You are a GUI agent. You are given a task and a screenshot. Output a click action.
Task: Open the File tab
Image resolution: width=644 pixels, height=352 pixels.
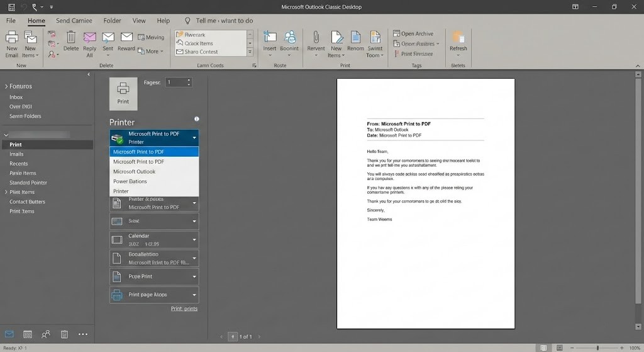[x=11, y=21]
